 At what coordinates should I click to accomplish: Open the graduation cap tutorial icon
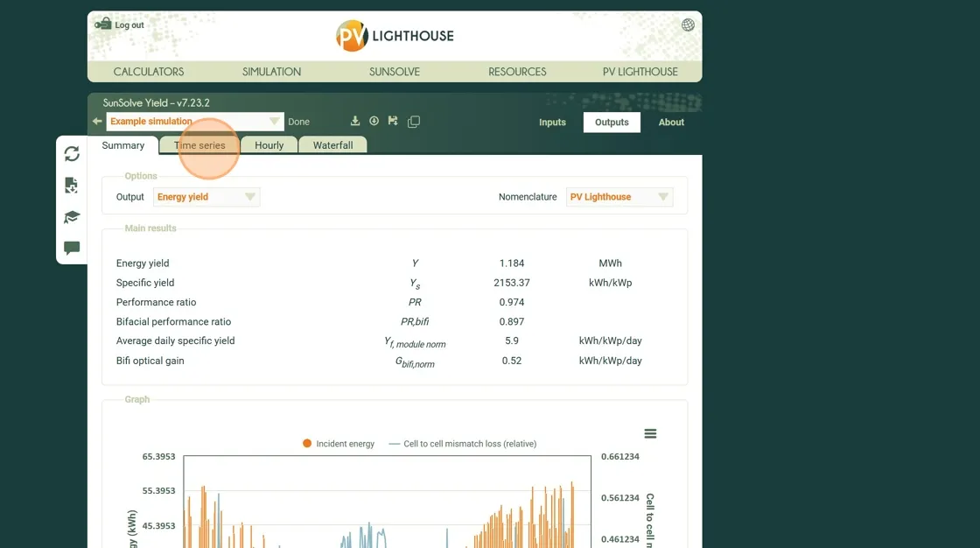point(72,217)
